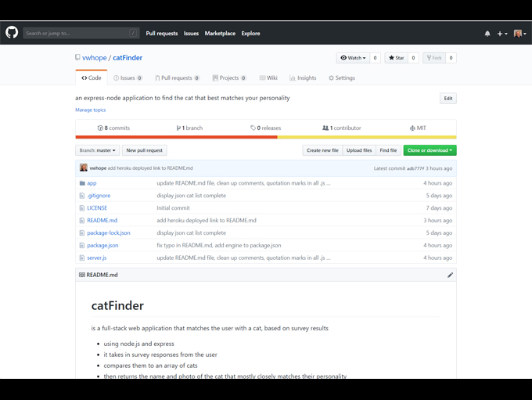Switch to the repository Issues tab
532x400 pixels.
(128, 77)
